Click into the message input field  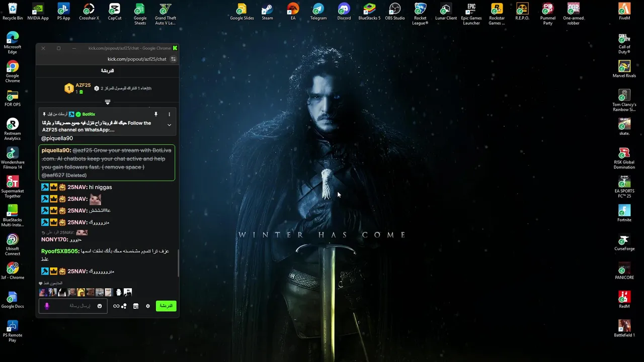click(73, 306)
